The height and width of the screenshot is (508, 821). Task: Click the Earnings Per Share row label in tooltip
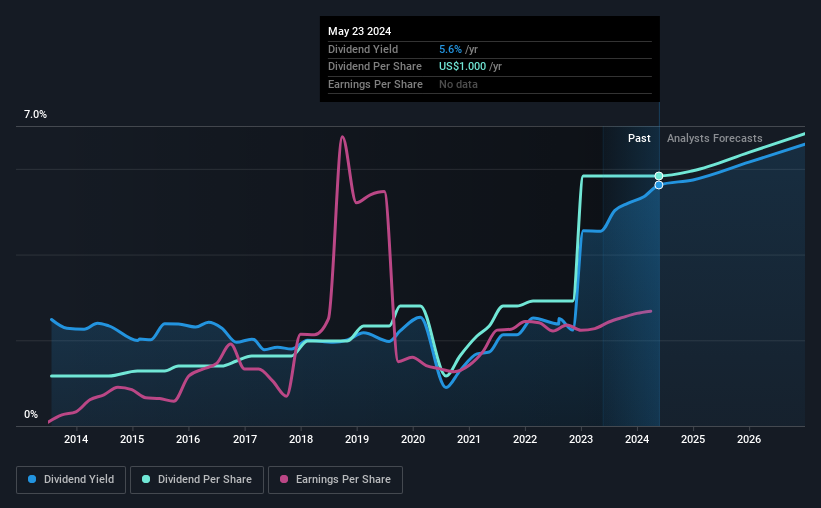point(375,84)
